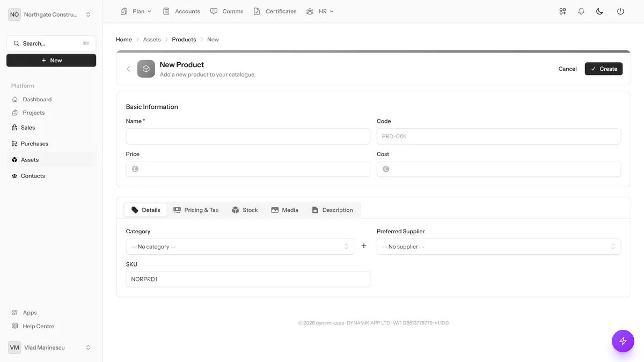Image resolution: width=644 pixels, height=362 pixels.
Task: Open the Comms menu item
Action: [x=226, y=11]
